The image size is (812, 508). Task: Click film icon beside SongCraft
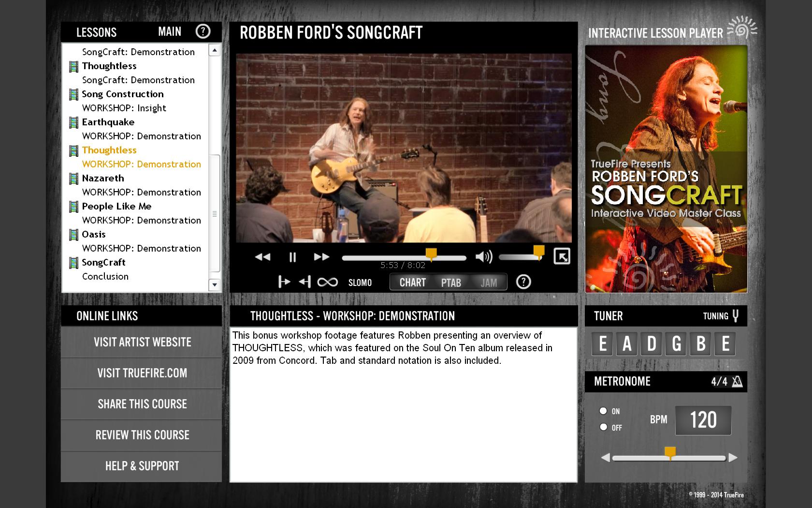[x=73, y=263]
